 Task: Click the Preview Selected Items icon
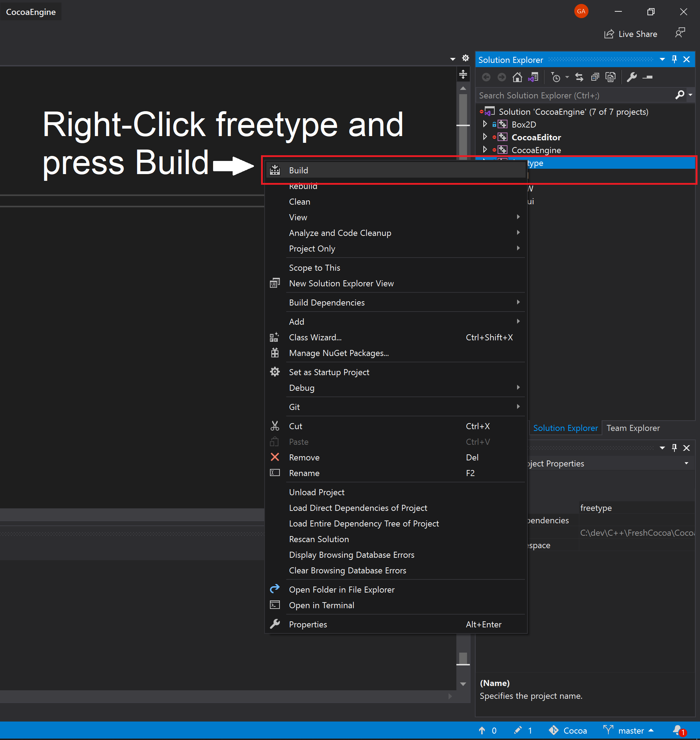coord(647,77)
